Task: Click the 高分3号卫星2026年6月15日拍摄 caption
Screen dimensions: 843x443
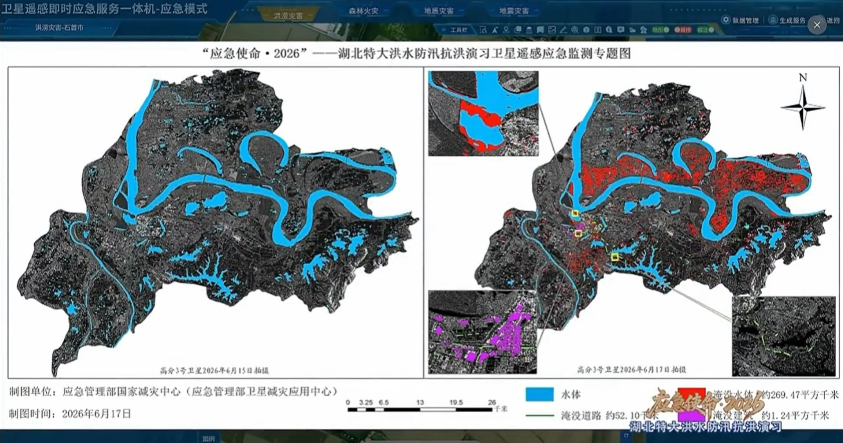Action: click(215, 370)
